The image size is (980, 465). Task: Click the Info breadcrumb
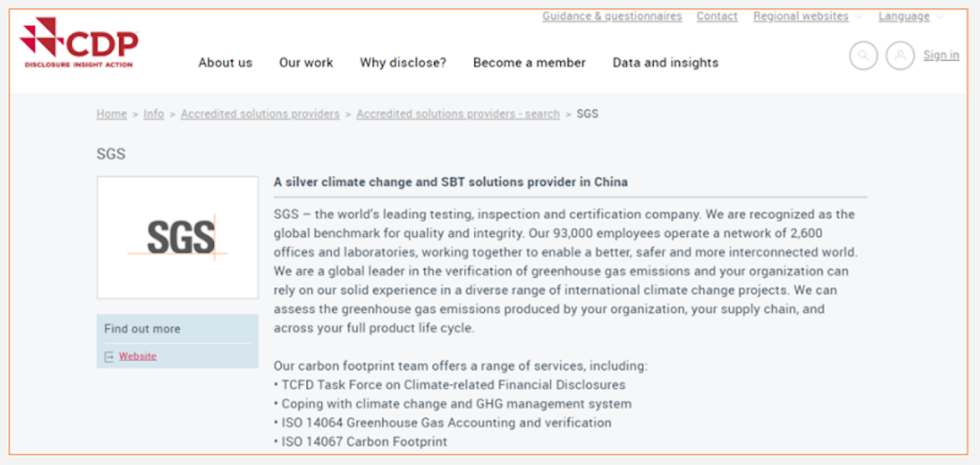(x=154, y=114)
